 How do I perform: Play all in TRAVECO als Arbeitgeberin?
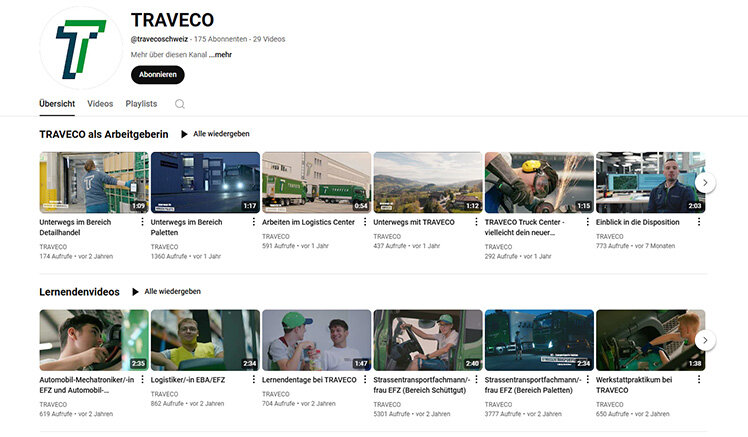pyautogui.click(x=215, y=134)
